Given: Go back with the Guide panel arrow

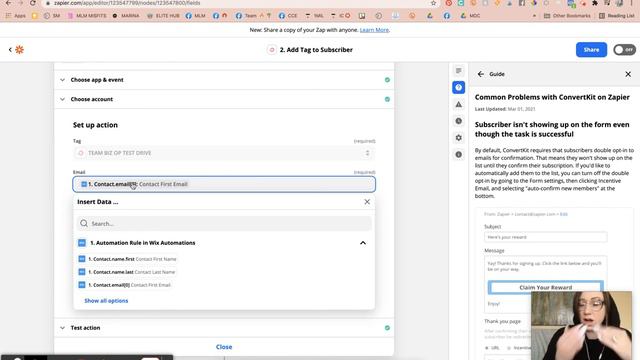Looking at the screenshot, I should pyautogui.click(x=480, y=74).
